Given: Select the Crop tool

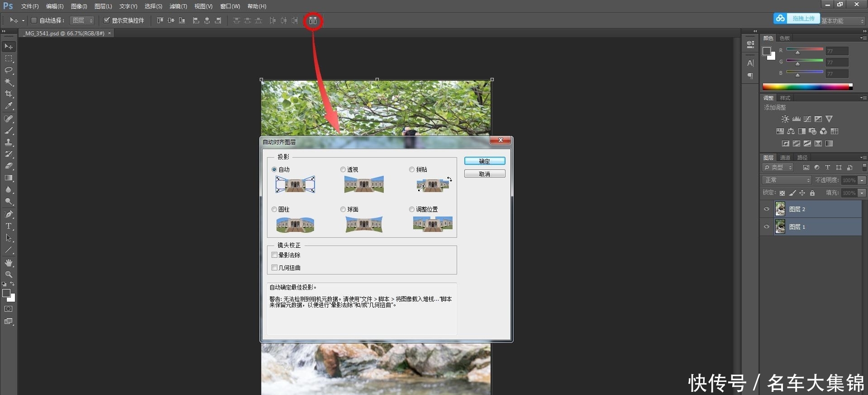Looking at the screenshot, I should (x=9, y=94).
